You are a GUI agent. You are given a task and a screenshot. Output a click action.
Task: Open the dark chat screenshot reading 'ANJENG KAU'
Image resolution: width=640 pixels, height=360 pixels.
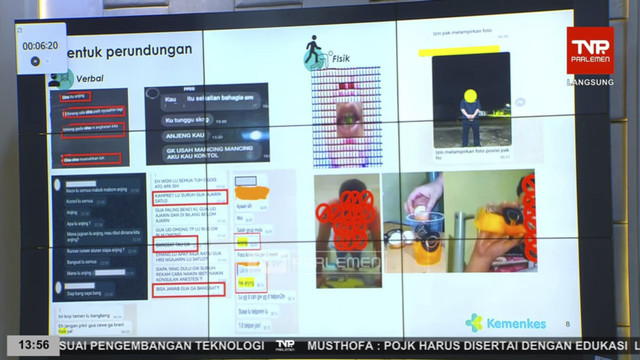[x=207, y=124]
